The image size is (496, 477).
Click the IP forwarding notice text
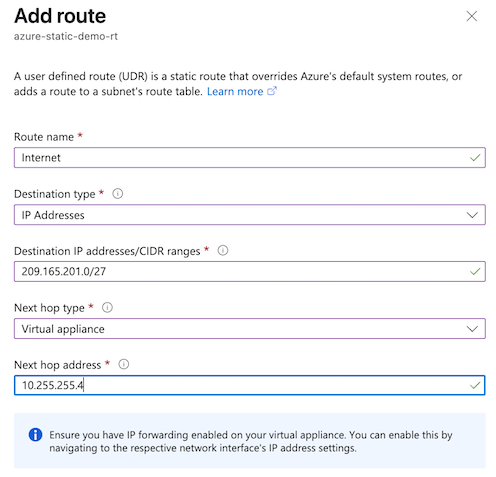(251, 441)
